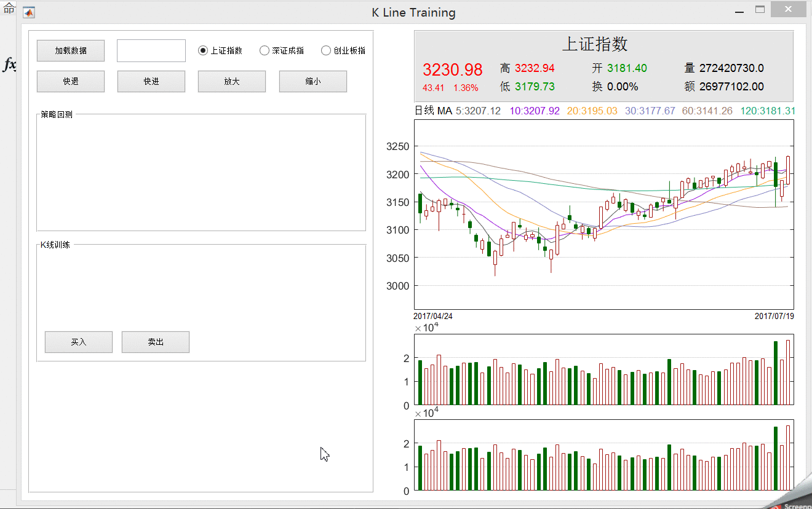
Task: Click the MATLAB icon in title bar
Action: (29, 12)
